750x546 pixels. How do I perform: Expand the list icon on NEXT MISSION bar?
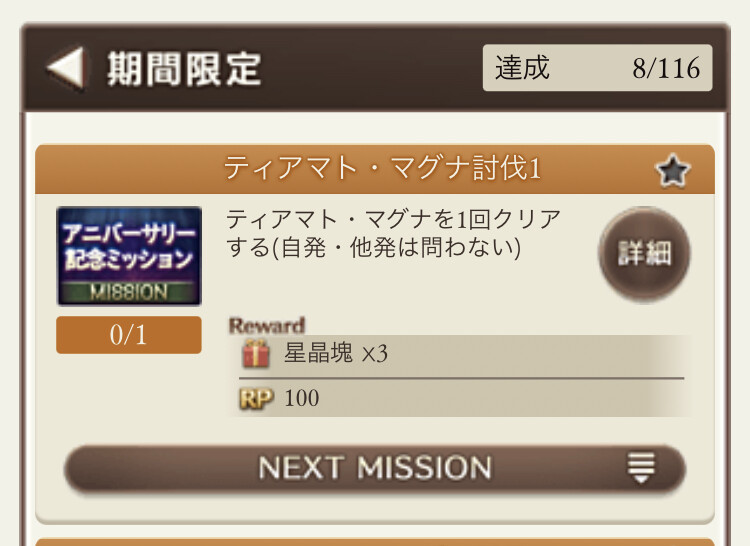pos(641,468)
